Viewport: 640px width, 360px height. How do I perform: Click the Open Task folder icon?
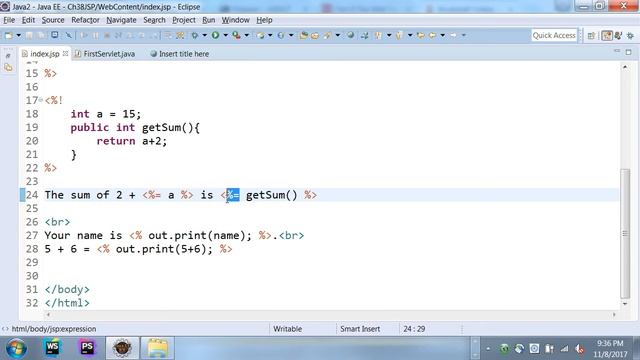(x=315, y=36)
